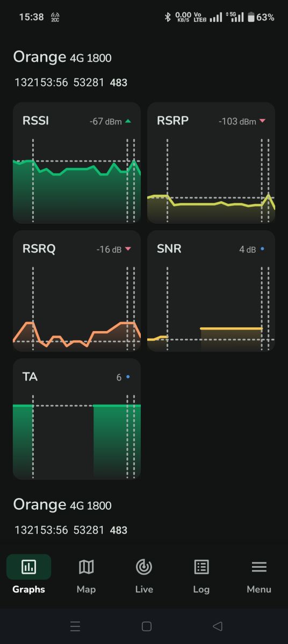
Task: Open the RSRQ graph card
Action: 77,291
